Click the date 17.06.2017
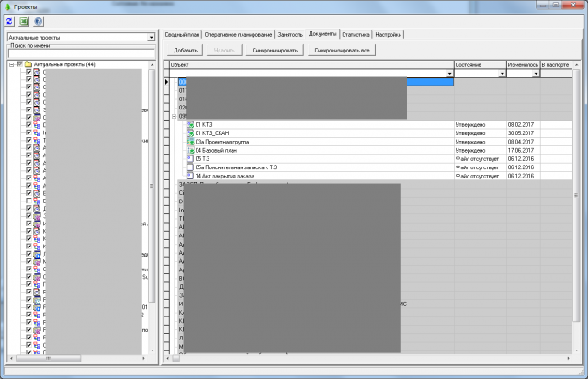Screen dimensions: 588x379 pyautogui.click(x=521, y=150)
